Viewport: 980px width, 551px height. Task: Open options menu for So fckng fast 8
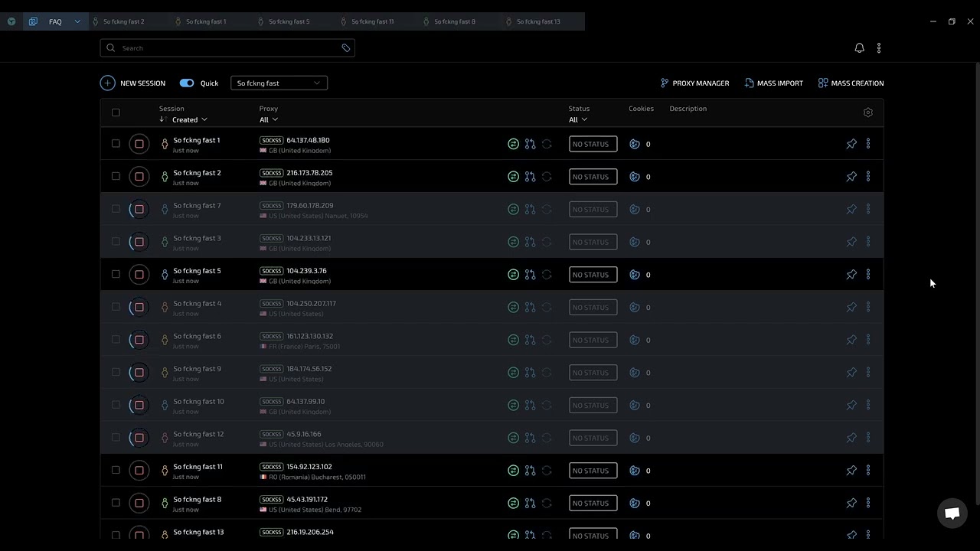point(868,503)
